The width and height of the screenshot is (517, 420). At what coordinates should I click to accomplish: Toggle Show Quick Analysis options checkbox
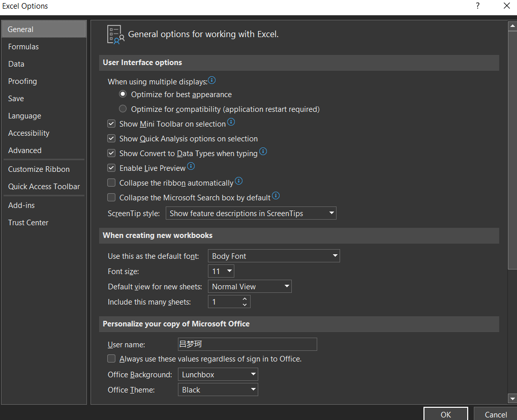111,138
